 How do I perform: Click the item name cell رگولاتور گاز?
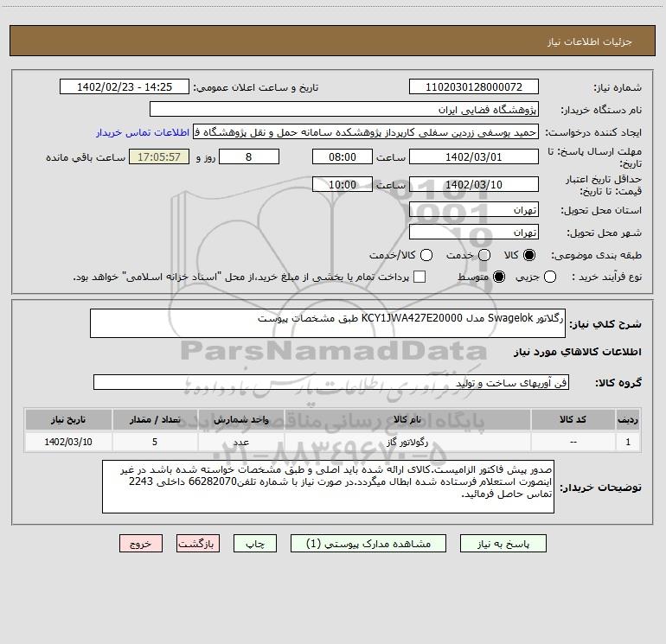pyautogui.click(x=407, y=442)
